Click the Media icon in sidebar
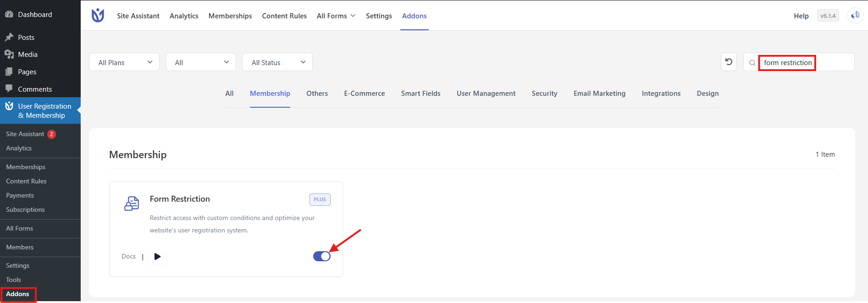This screenshot has width=868, height=303. 9,54
